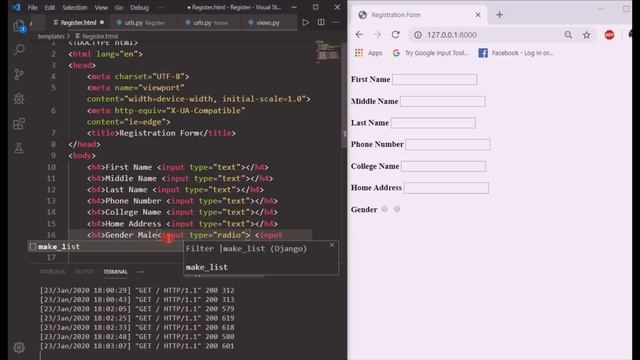Show the Problems panel tab

pyautogui.click(x=53, y=272)
